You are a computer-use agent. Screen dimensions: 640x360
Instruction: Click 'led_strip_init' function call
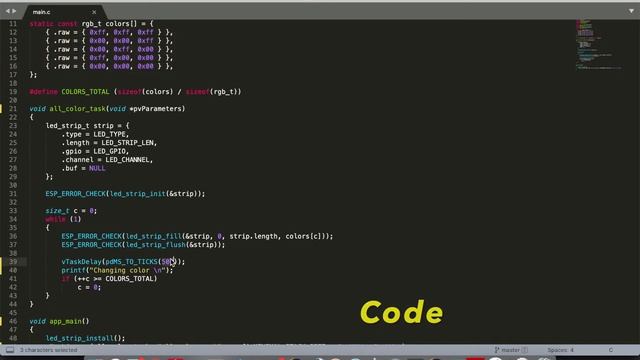click(x=138, y=194)
